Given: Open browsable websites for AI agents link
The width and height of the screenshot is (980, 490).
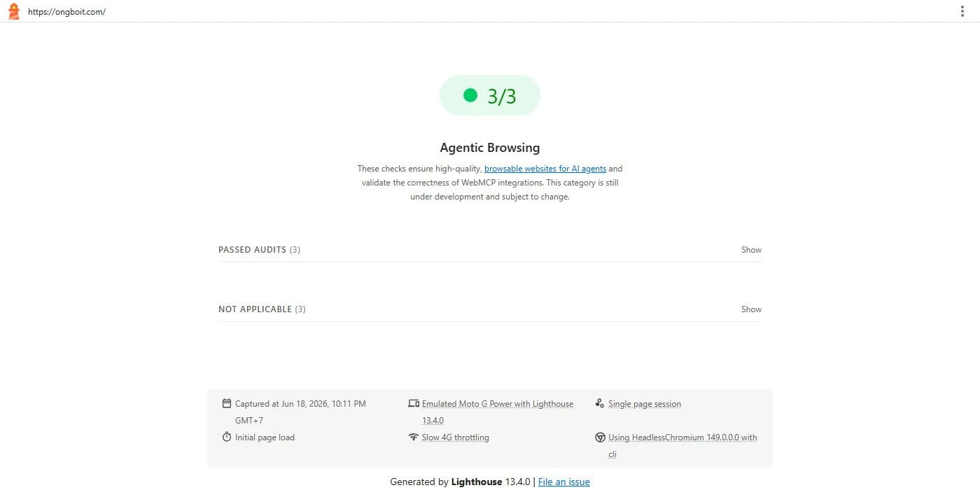Looking at the screenshot, I should pos(545,169).
